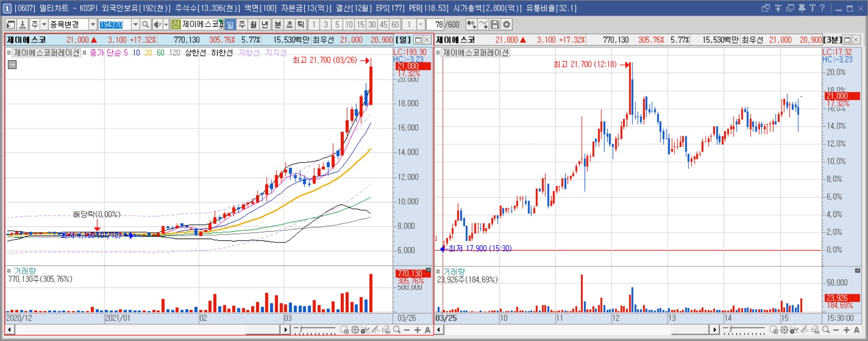
Task: Click the 최우선 button in the daily chart header
Action: 323,40
